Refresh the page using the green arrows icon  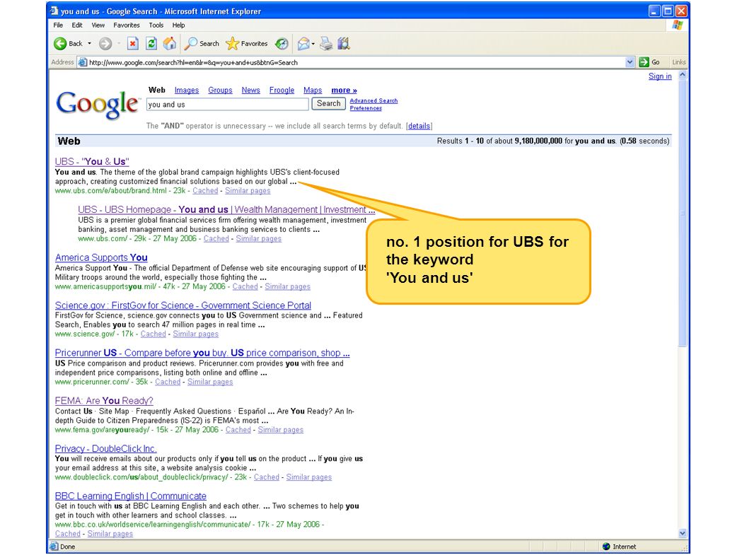click(151, 44)
